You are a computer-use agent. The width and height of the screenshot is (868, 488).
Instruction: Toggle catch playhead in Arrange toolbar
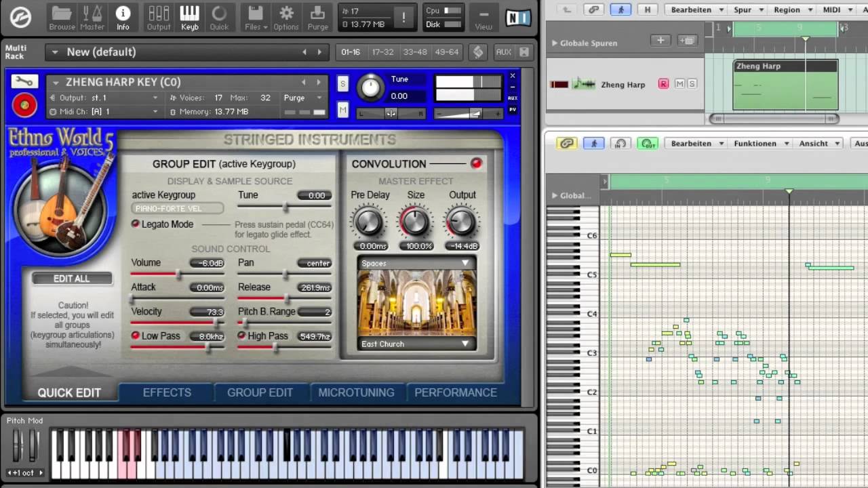620,9
